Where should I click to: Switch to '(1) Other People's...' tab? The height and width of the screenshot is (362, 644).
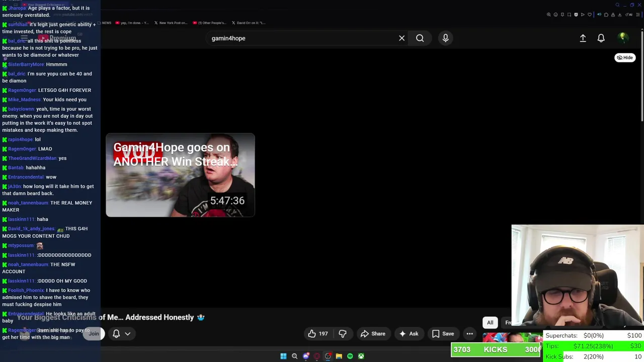coord(209,23)
